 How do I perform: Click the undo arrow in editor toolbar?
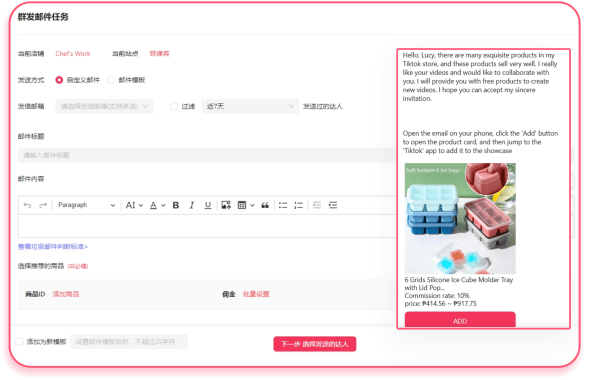pos(27,205)
